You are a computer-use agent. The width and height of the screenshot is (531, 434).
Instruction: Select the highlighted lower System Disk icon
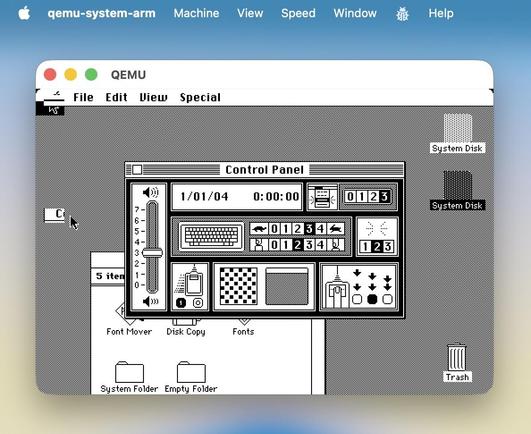pyautogui.click(x=458, y=186)
